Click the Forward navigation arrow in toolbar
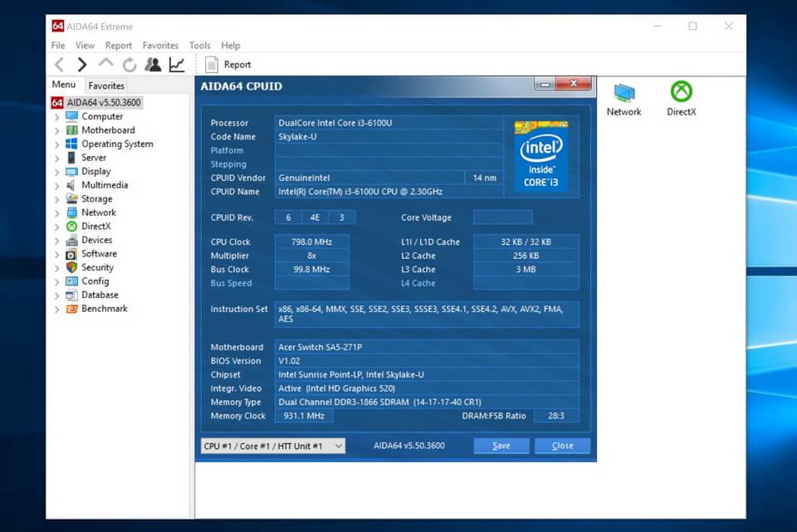The width and height of the screenshot is (797, 532). pyautogui.click(x=82, y=65)
